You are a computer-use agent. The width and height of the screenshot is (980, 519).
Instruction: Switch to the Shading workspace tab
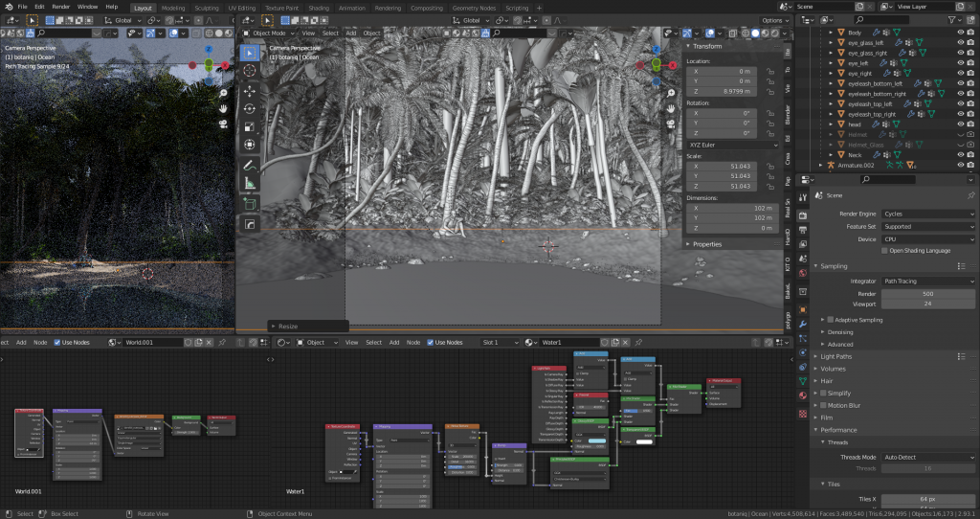(320, 8)
